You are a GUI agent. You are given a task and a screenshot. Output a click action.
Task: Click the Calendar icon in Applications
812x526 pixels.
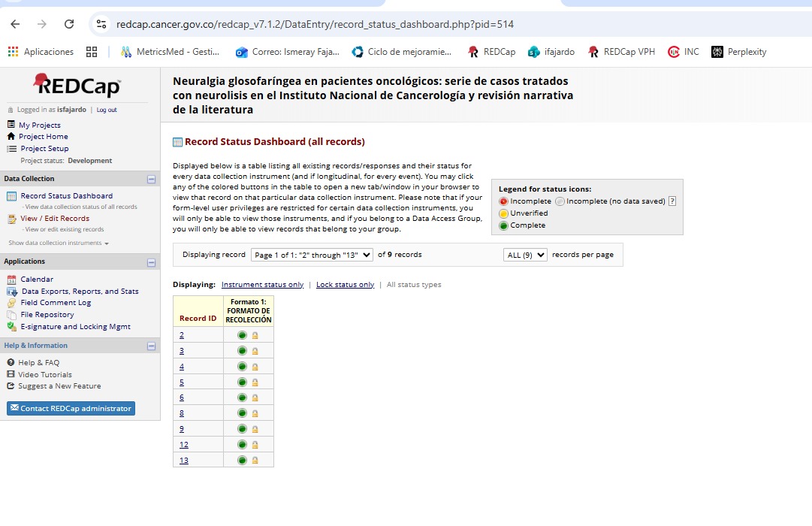[x=11, y=280]
